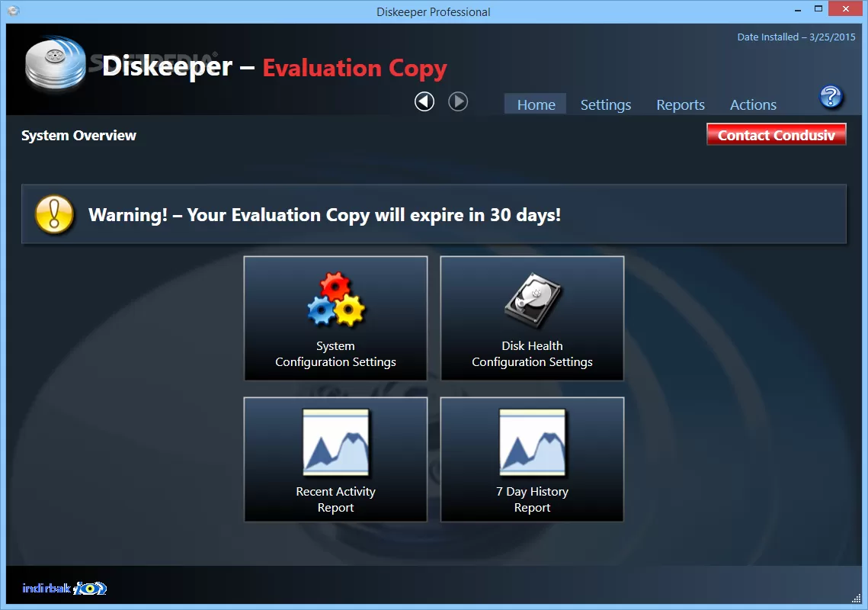Maximize the Diskeeper Professional window
Viewport: 868px width, 610px height.
coord(818,9)
